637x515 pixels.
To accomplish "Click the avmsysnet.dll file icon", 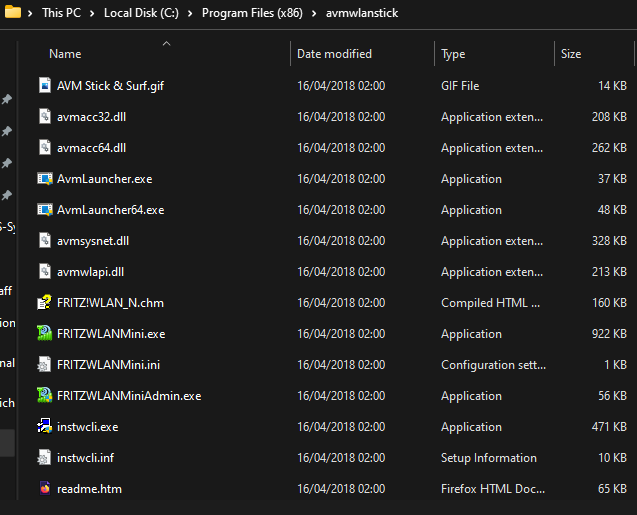I will [45, 240].
